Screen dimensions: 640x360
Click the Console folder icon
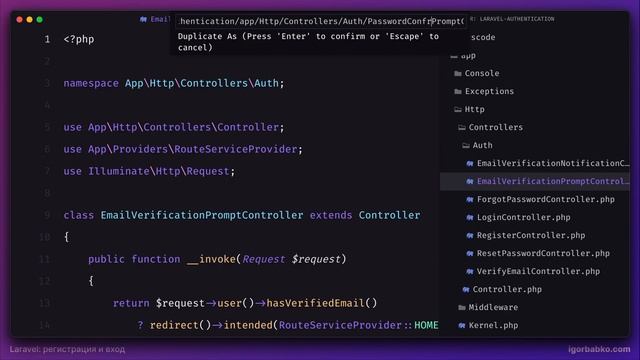[458, 74]
